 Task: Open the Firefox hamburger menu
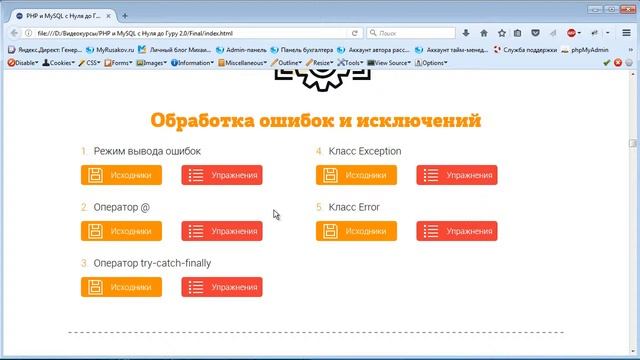pyautogui.click(x=627, y=33)
